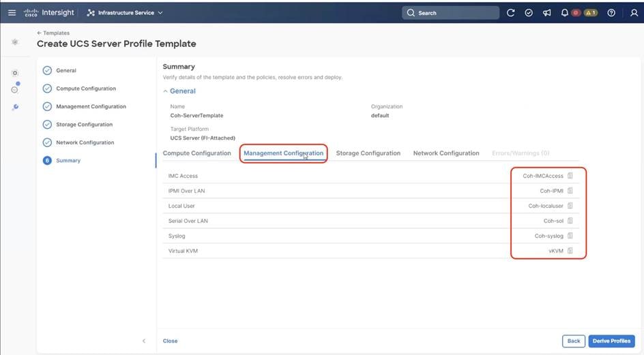Select the Summary wizard step
Viewport: 644px width, 355px height.
click(x=61, y=161)
